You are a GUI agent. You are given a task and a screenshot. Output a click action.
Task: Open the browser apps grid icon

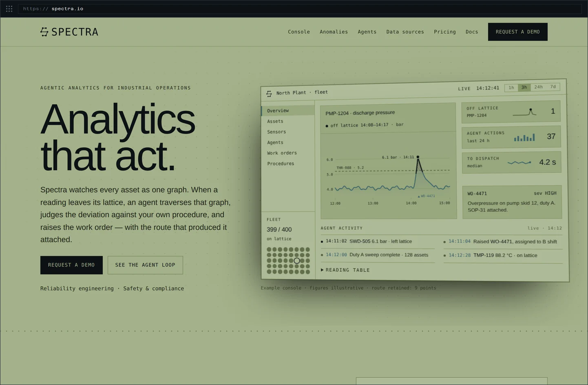click(9, 9)
